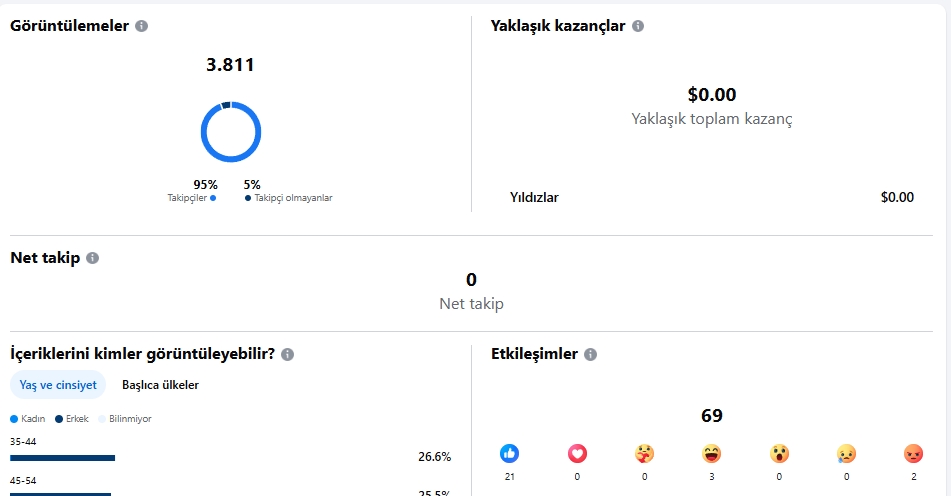Click the info icon next to Görüntülemeler
Image resolution: width=951 pixels, height=496 pixels.
pyautogui.click(x=141, y=26)
